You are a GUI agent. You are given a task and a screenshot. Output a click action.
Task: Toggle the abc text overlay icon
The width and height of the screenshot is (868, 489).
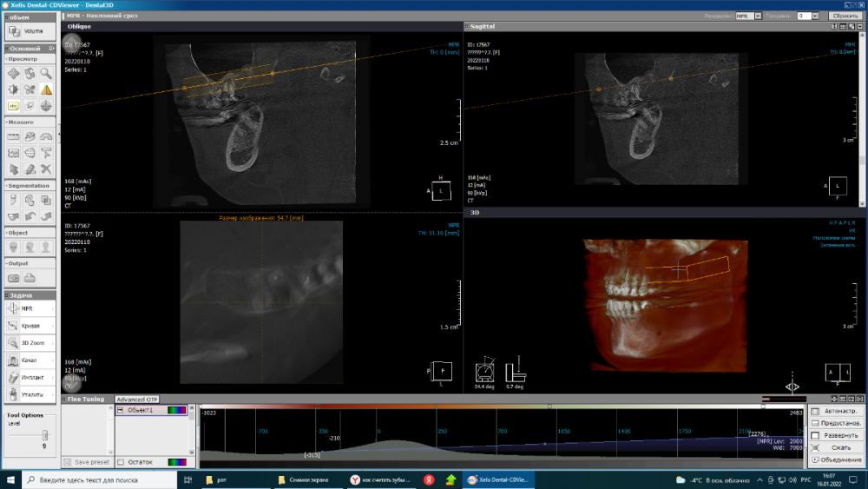click(14, 106)
